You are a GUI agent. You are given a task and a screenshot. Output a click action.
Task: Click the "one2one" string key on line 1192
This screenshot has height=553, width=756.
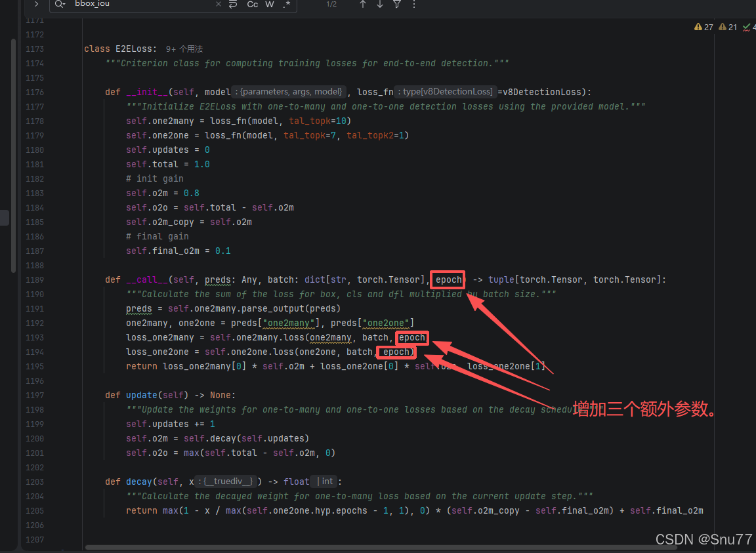point(385,323)
